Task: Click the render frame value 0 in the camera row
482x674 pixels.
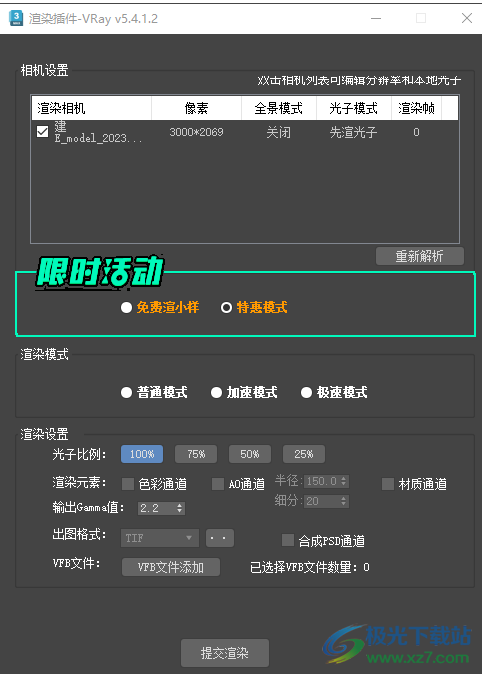Action: (416, 132)
